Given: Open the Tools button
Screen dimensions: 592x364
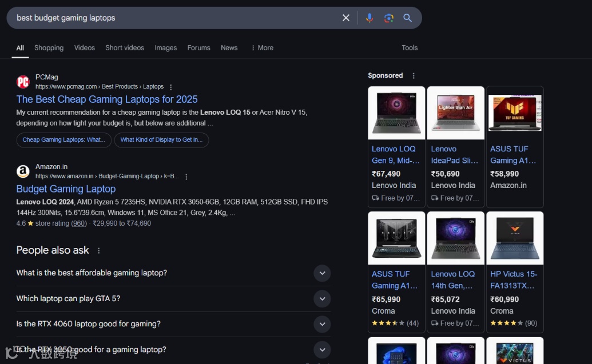Looking at the screenshot, I should 410,48.
